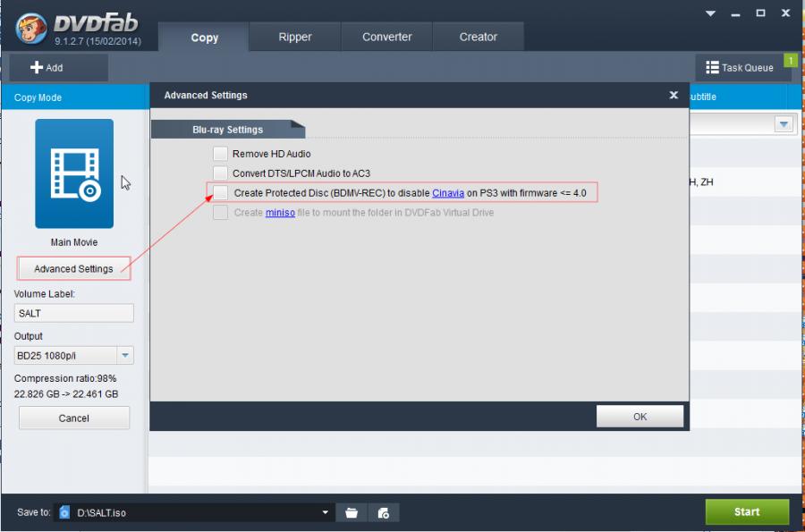
Task: Click the Main Movie label
Action: [74, 242]
